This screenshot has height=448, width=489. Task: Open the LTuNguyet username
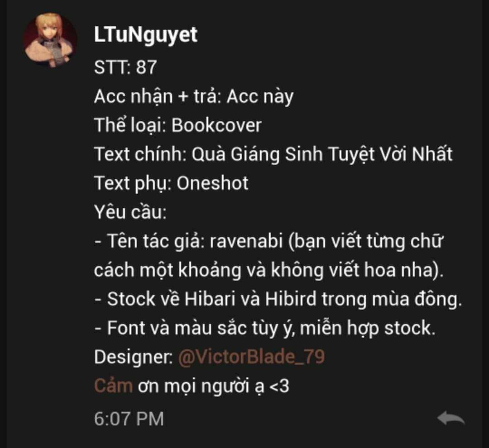tap(146, 35)
